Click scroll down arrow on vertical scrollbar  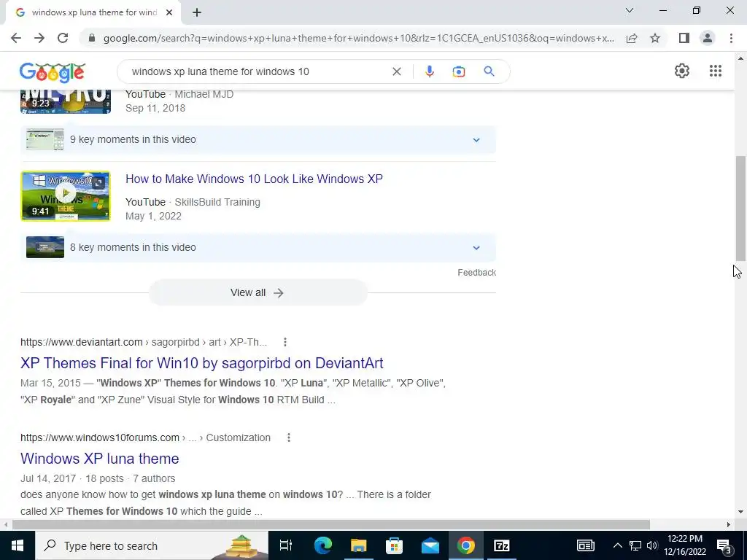coord(740,513)
